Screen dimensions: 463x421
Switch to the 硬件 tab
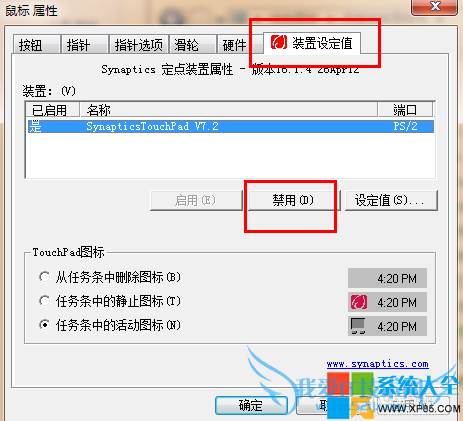click(235, 44)
